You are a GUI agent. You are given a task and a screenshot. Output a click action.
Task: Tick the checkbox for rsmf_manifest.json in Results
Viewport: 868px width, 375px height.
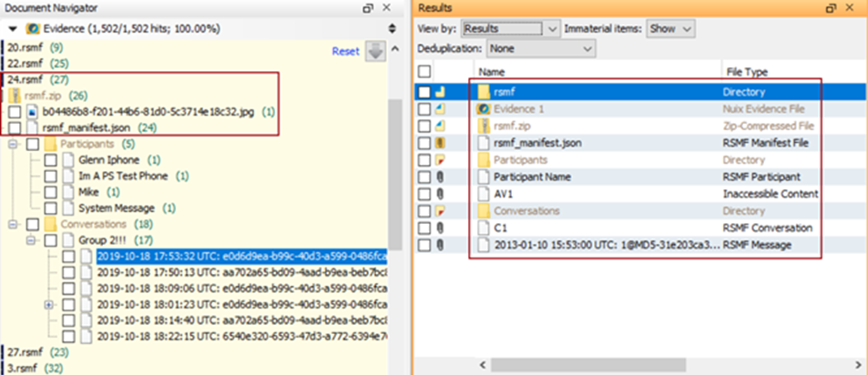coord(424,143)
